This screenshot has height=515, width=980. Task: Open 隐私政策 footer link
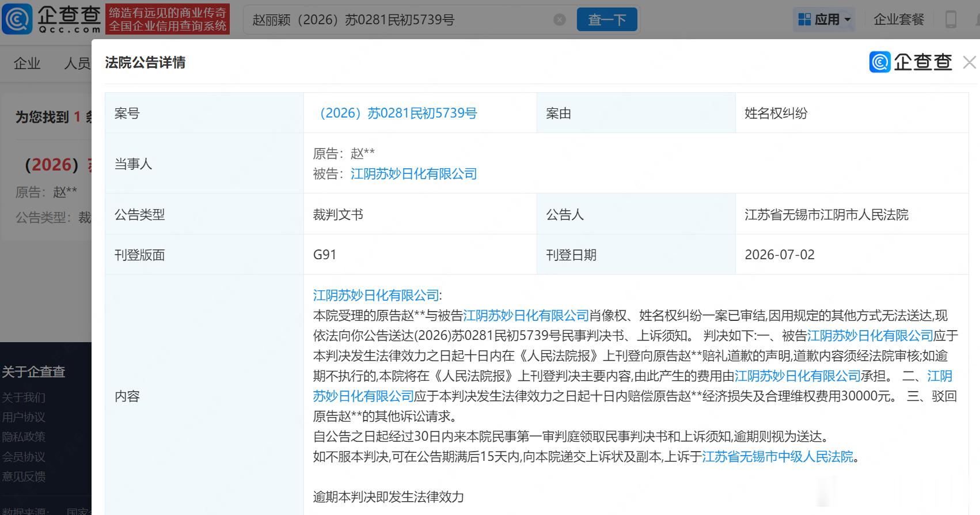(x=23, y=437)
